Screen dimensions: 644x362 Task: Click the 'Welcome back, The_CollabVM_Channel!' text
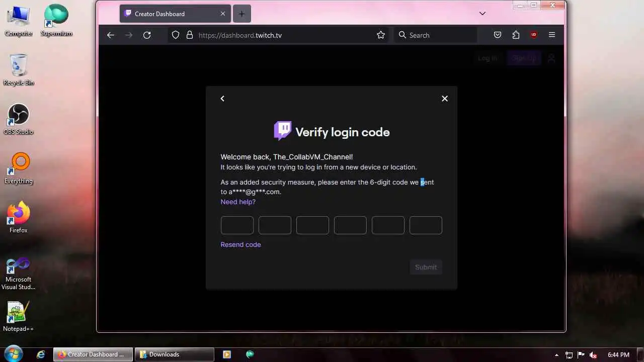[287, 157]
